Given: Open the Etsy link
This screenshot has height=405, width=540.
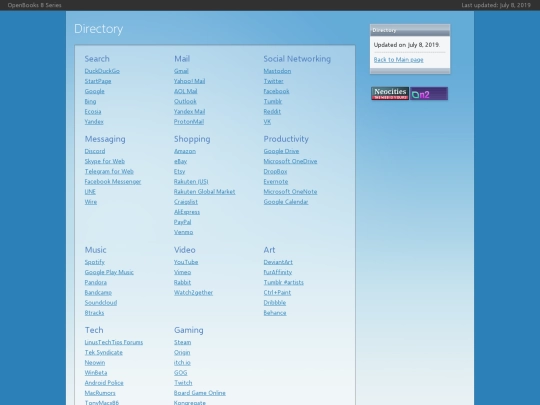Looking at the screenshot, I should point(179,172).
